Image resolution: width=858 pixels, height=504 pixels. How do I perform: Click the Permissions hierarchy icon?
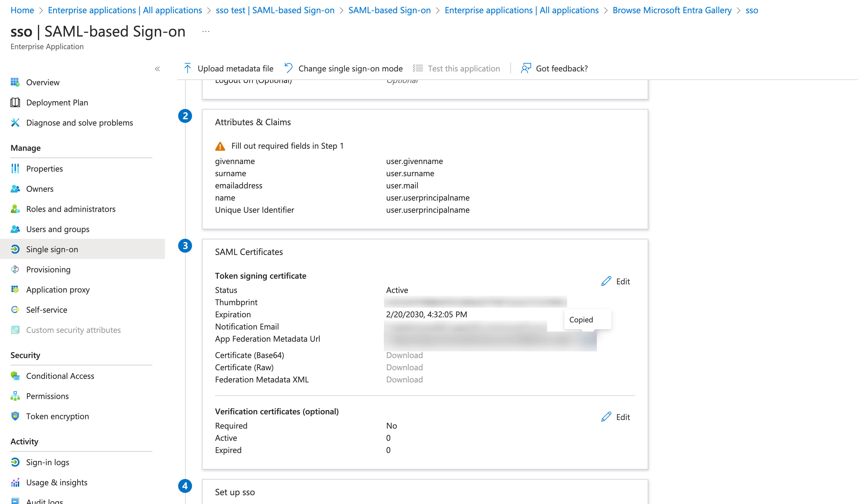coord(15,396)
